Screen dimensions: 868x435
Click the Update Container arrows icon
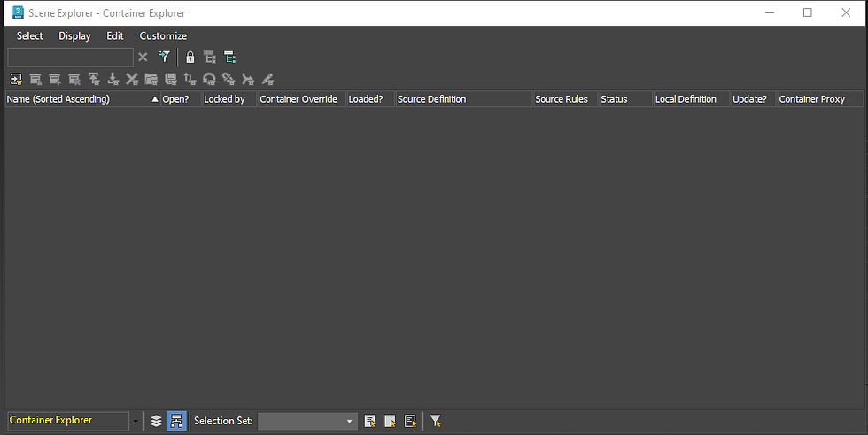coord(190,79)
